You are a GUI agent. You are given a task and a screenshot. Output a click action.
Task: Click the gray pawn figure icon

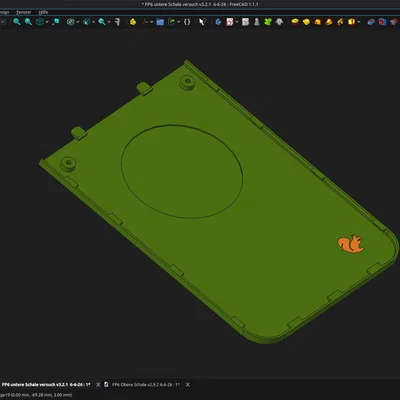point(257,22)
